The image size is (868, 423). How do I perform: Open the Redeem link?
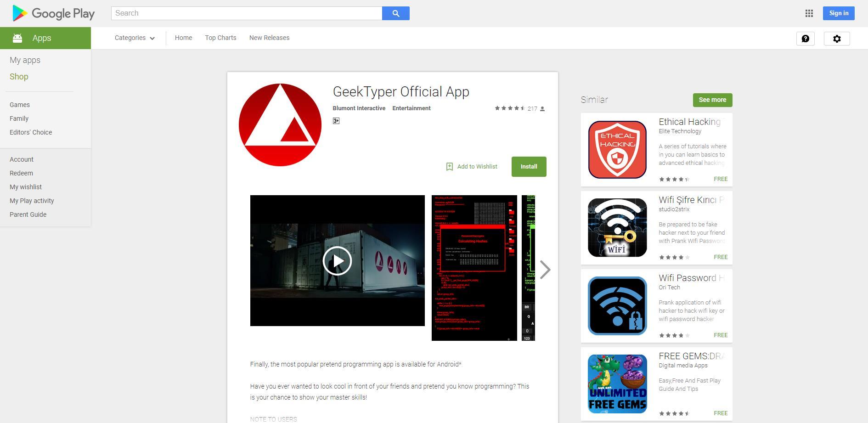pos(21,173)
